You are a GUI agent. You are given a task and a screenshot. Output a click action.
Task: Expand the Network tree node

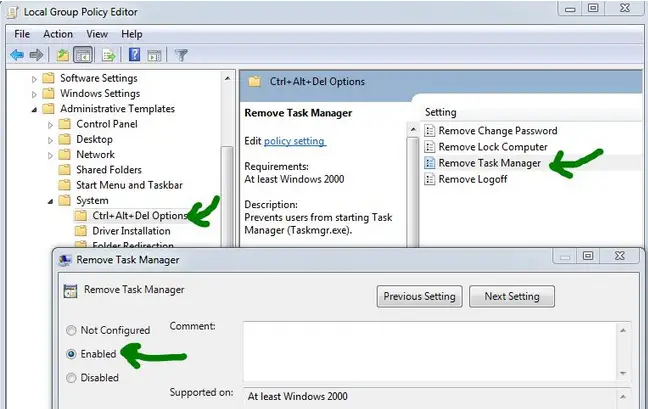(x=50, y=155)
